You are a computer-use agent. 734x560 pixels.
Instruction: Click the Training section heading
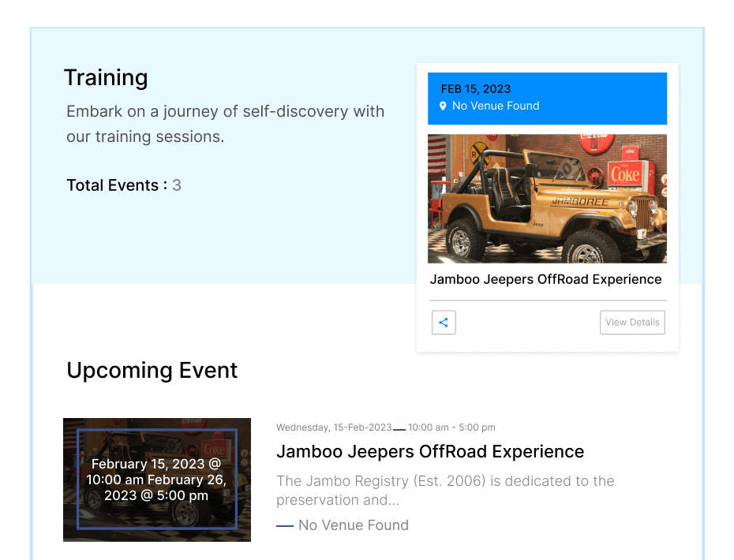pyautogui.click(x=106, y=77)
